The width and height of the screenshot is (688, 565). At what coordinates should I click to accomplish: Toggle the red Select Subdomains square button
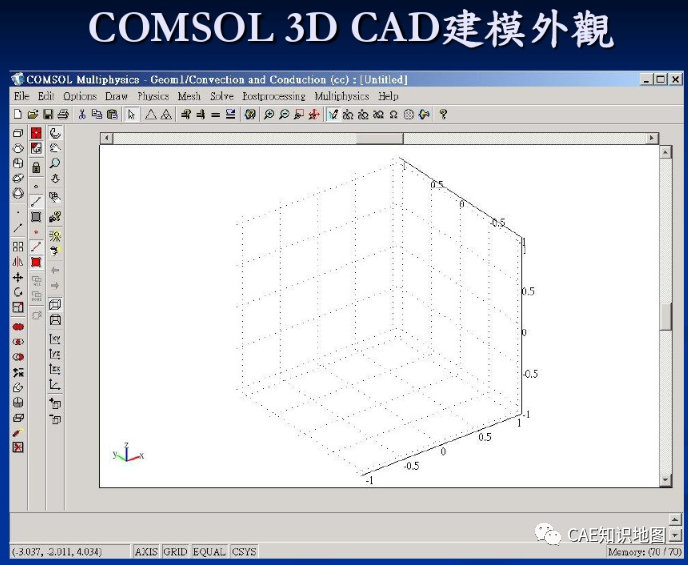[x=36, y=262]
